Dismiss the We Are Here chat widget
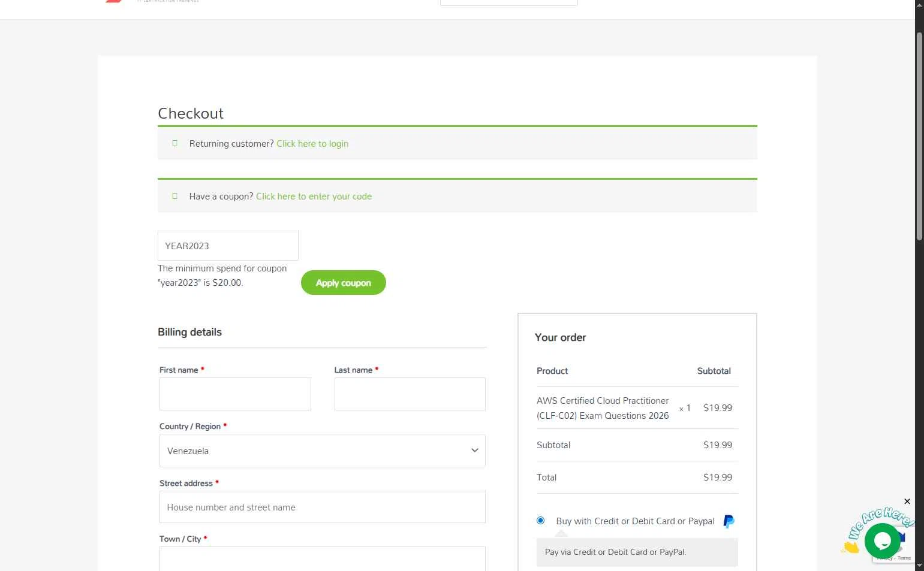 tap(907, 501)
